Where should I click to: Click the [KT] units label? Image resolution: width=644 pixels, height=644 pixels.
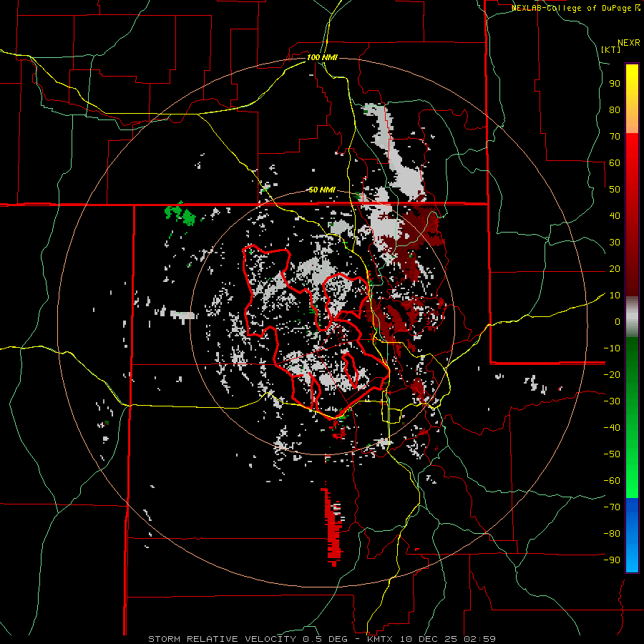pos(611,49)
